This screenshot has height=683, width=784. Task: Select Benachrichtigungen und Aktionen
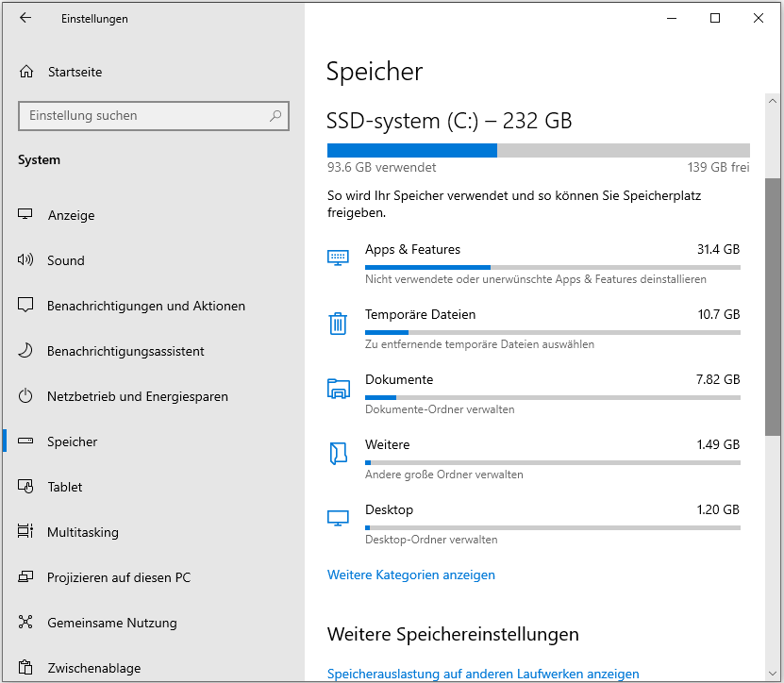tap(145, 306)
